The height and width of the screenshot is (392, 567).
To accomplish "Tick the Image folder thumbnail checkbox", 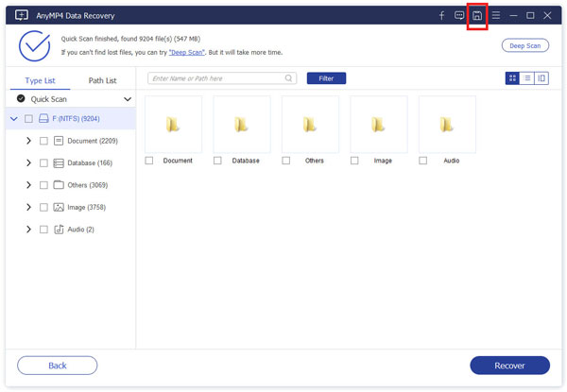I will coord(354,161).
